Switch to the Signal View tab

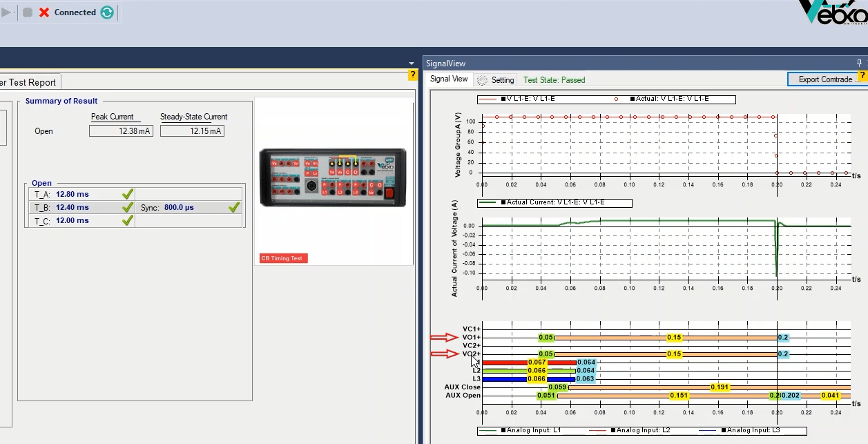pyautogui.click(x=449, y=79)
